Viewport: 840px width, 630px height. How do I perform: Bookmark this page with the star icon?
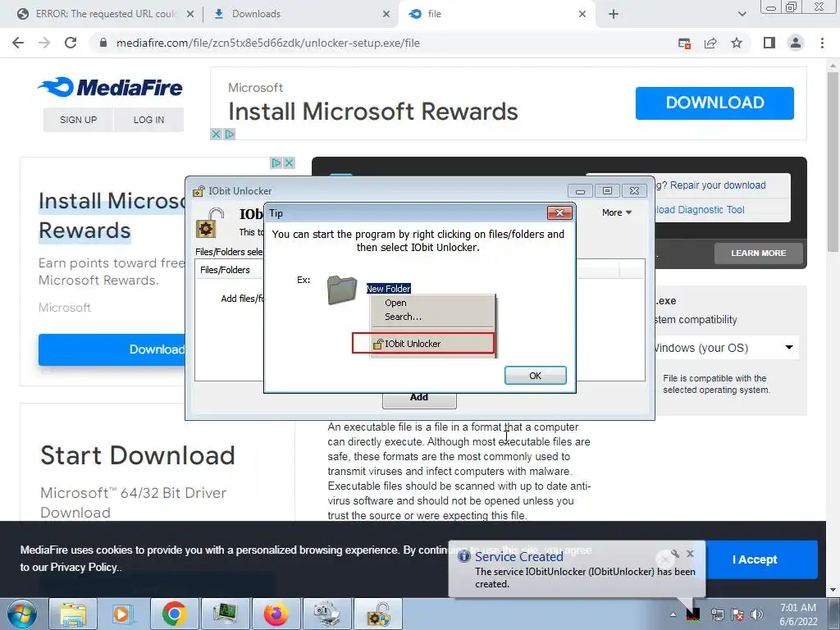[737, 43]
